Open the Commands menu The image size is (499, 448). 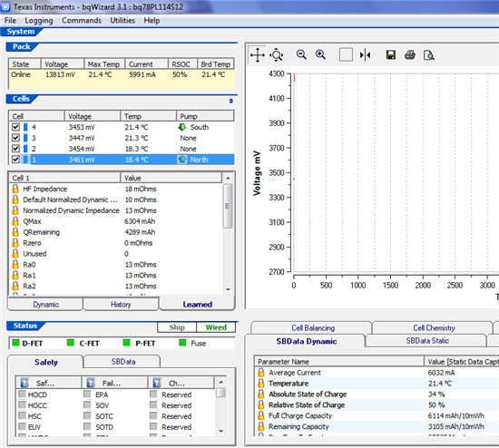tap(82, 20)
